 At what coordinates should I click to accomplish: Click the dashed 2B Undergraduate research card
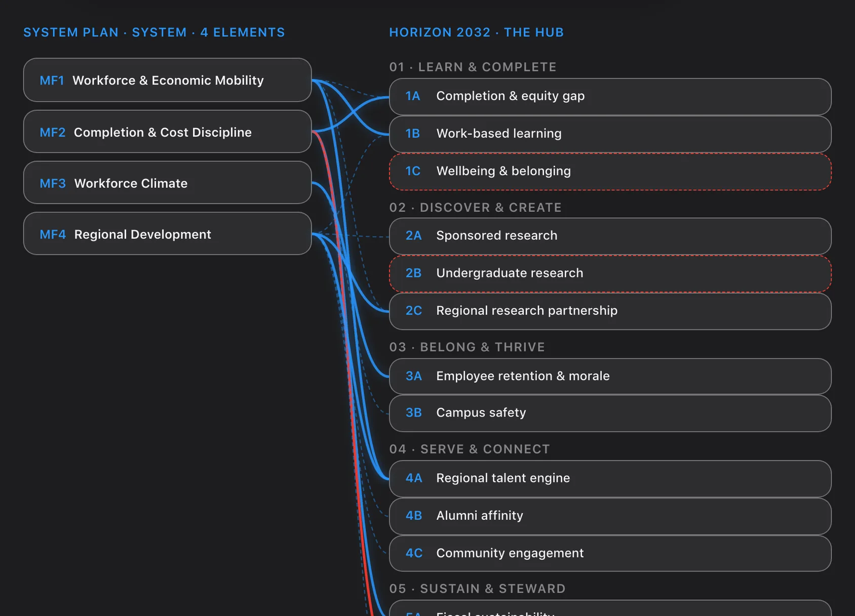tap(610, 273)
